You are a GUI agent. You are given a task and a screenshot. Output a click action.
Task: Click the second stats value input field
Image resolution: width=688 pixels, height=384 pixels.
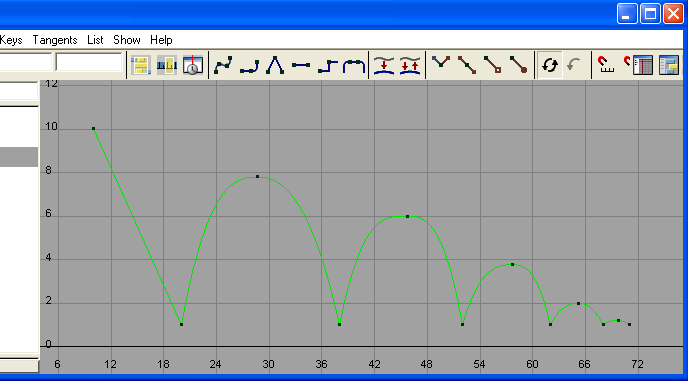pos(89,62)
